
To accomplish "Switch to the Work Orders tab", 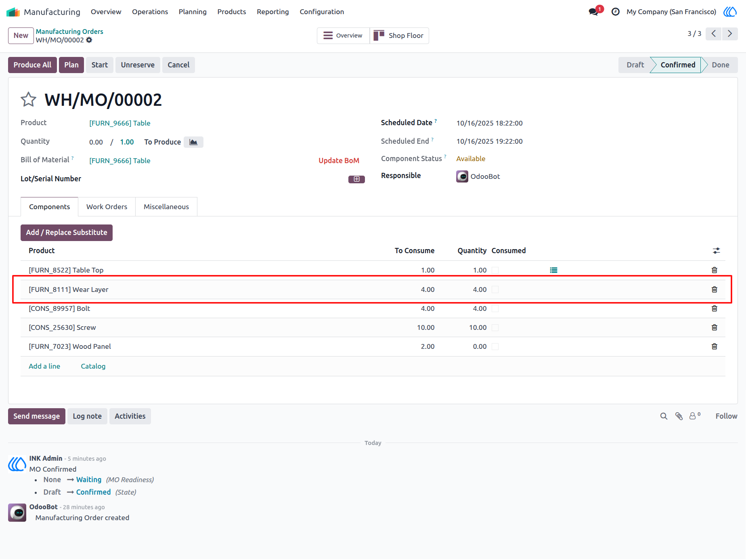I will point(107,207).
